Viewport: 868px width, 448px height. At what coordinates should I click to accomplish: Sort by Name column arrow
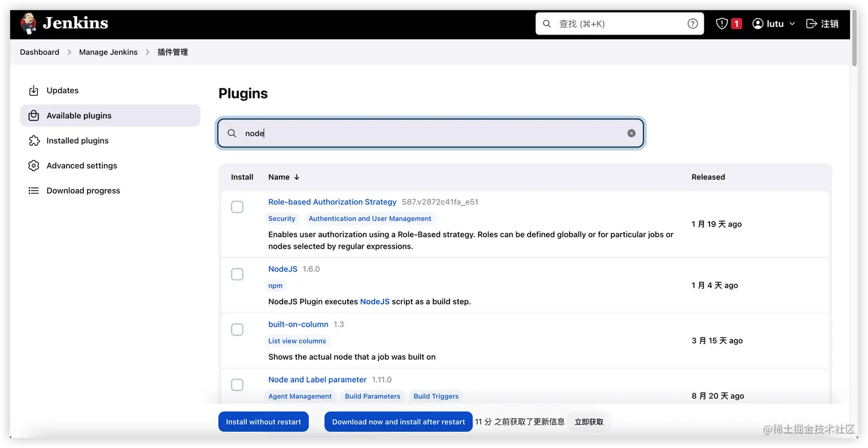click(297, 177)
